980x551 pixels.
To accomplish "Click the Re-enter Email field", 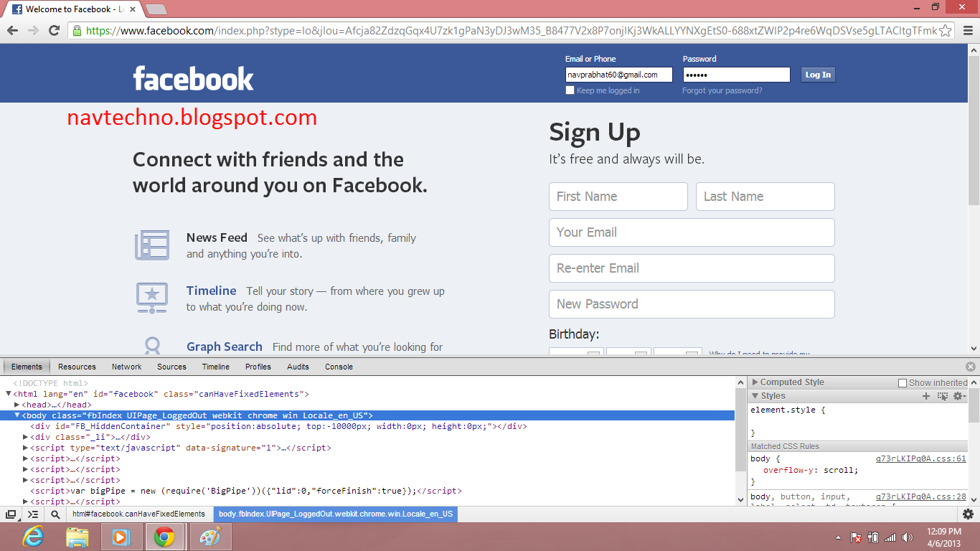I will [692, 268].
